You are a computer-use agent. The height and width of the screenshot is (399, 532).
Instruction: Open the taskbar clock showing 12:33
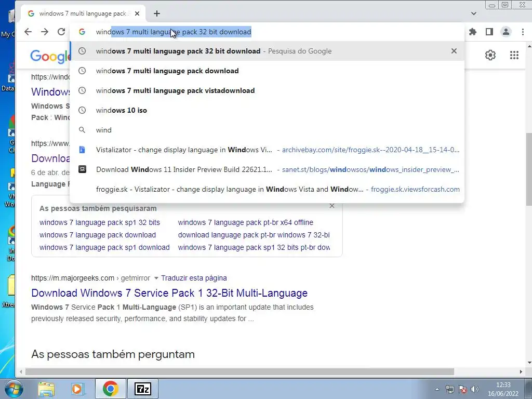pyautogui.click(x=503, y=389)
